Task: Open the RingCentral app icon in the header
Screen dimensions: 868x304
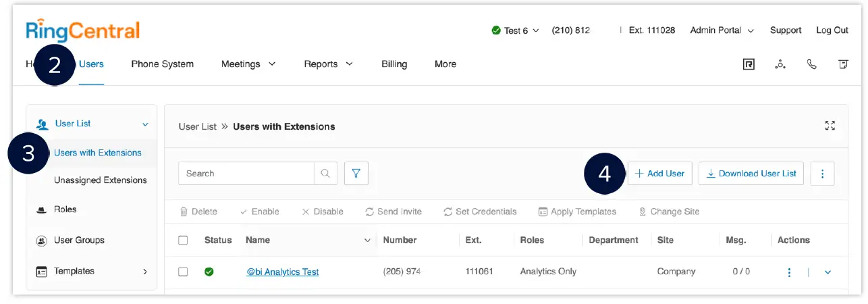Action: click(x=748, y=64)
